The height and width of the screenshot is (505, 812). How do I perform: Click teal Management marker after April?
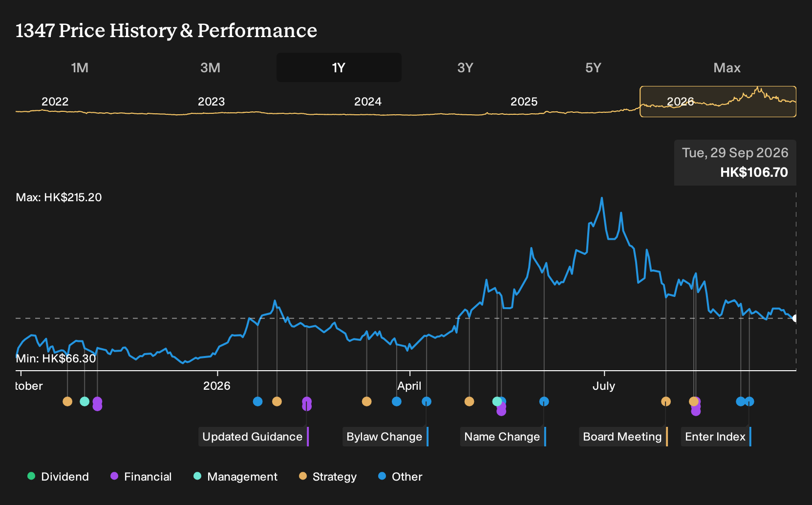[x=497, y=401]
